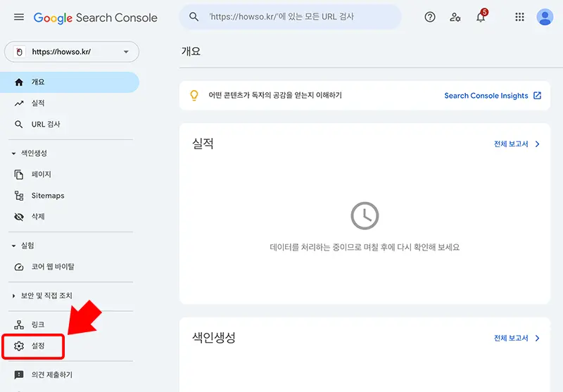Click the gear icon beside 설정

[19, 346]
